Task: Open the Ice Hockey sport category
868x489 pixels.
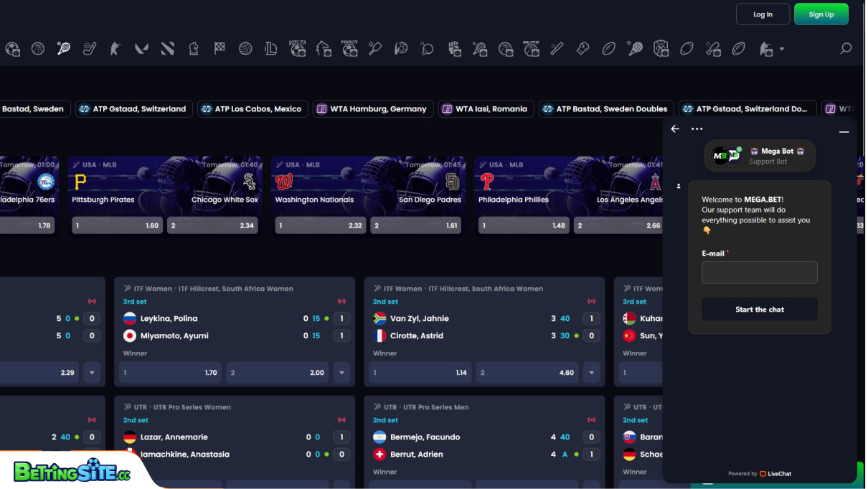Action: tap(90, 49)
